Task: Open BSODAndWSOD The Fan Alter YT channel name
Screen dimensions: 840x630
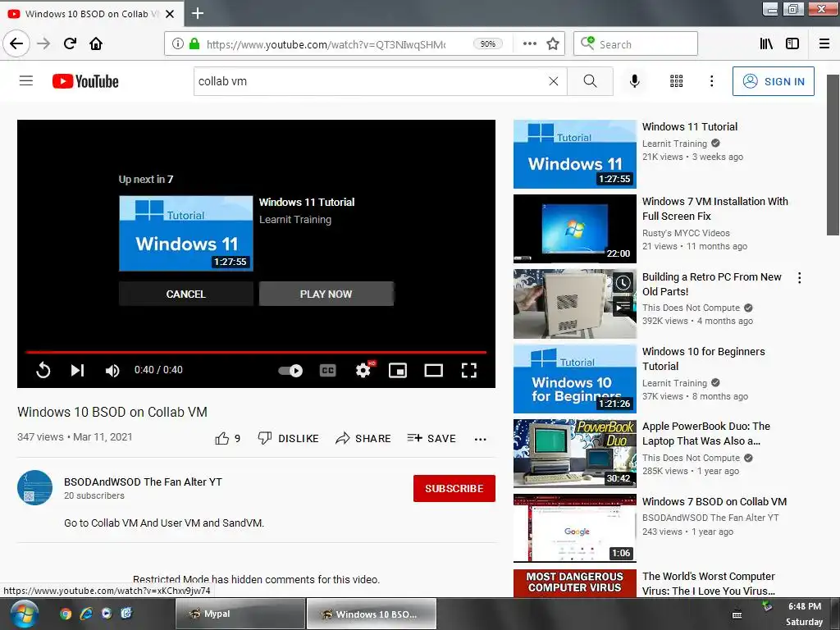Action: pos(143,482)
